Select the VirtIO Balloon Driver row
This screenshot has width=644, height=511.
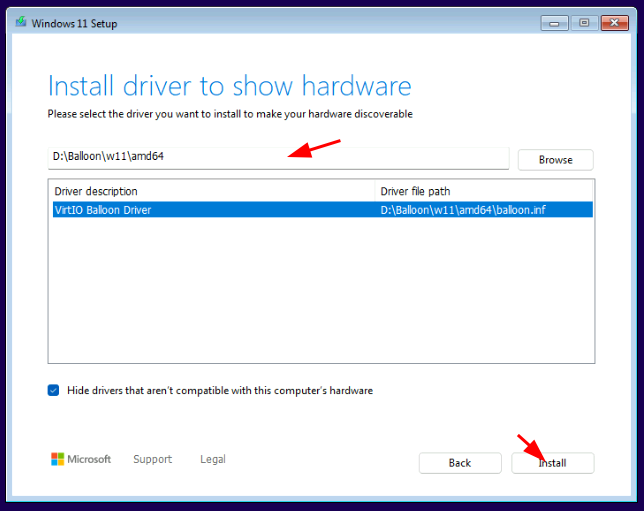[x=323, y=210]
